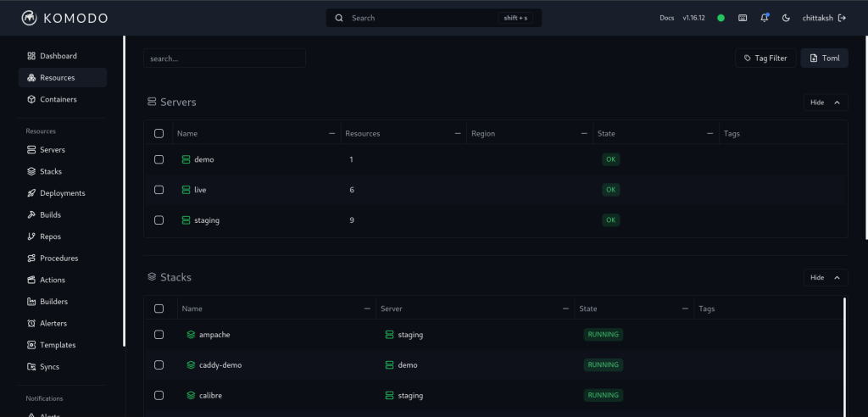The width and height of the screenshot is (868, 417).
Task: Open the notifications bell icon
Action: point(765,18)
